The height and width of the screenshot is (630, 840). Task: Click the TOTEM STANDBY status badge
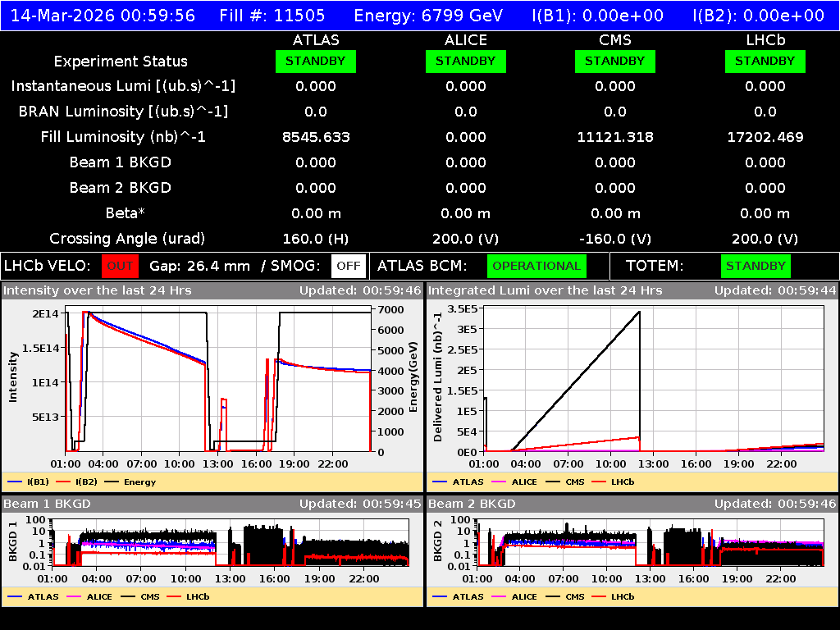[756, 266]
